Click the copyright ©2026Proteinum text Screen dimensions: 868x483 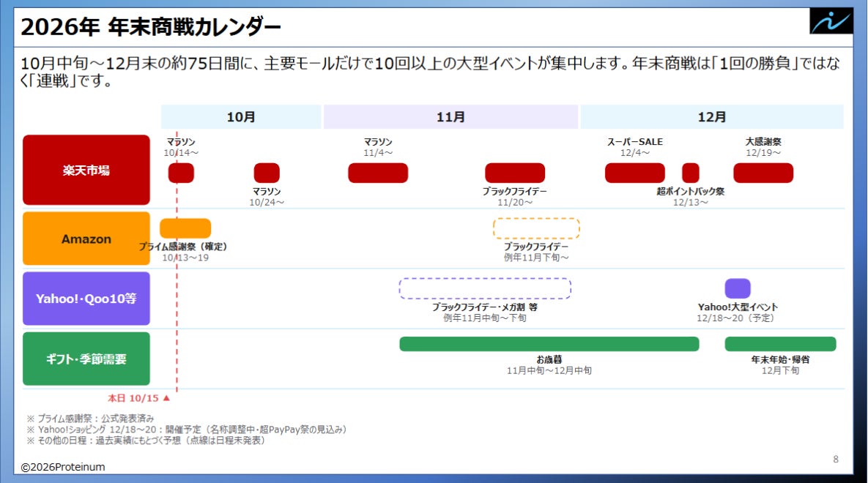click(62, 468)
